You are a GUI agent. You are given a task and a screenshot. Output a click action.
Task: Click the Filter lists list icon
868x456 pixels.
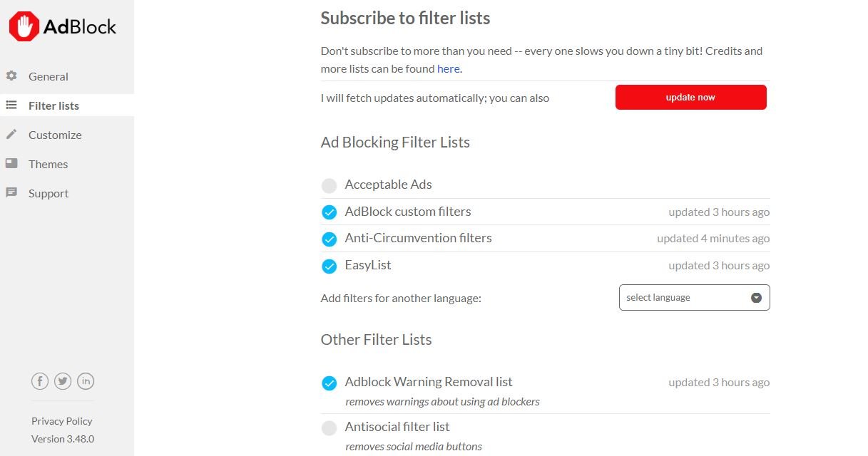pyautogui.click(x=11, y=105)
